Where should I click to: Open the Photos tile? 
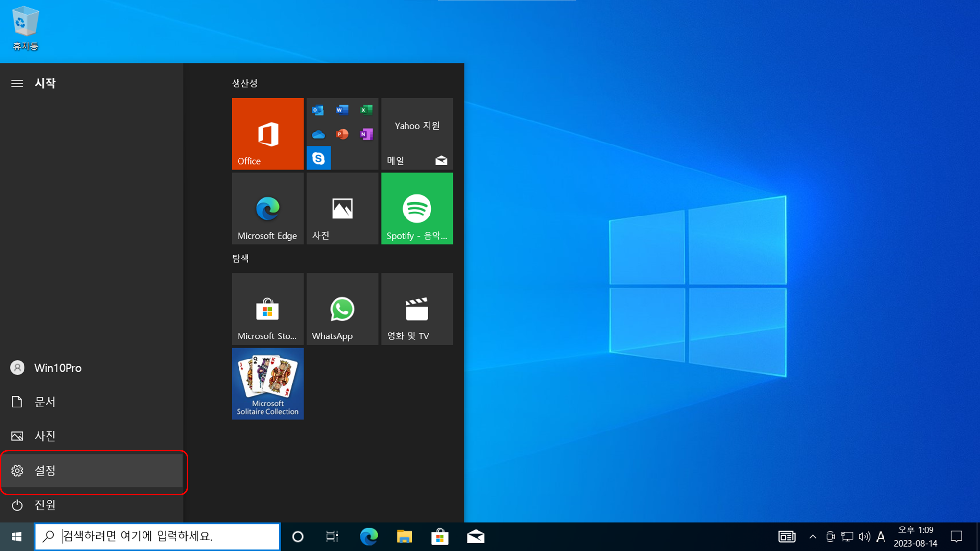pos(342,209)
